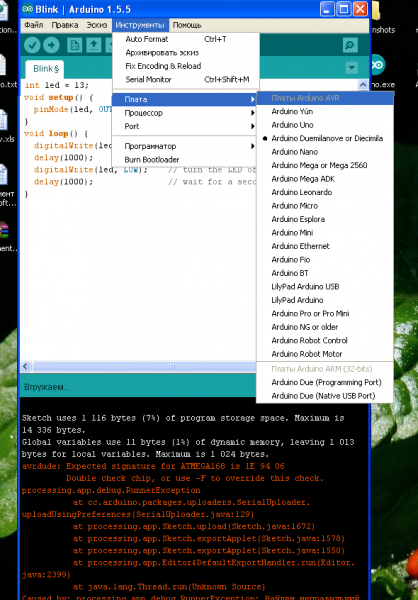
Task: Minimize the Arduino window
Action: [327, 9]
